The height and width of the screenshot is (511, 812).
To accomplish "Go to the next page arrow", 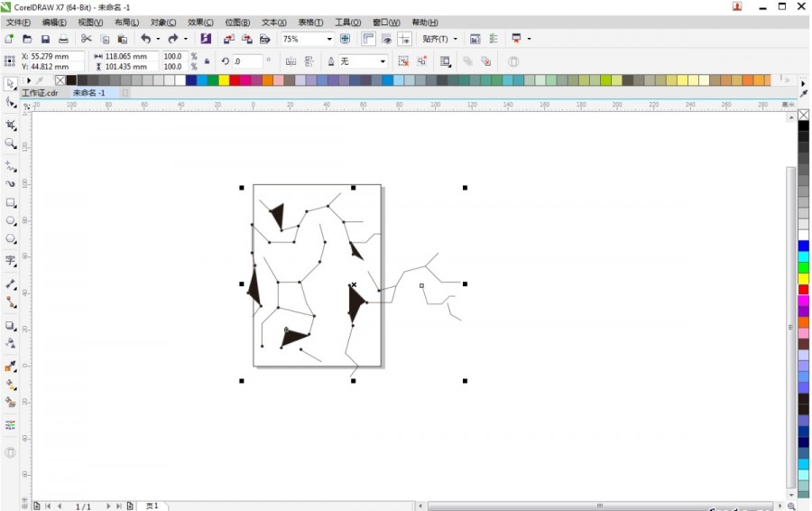I will [x=108, y=506].
